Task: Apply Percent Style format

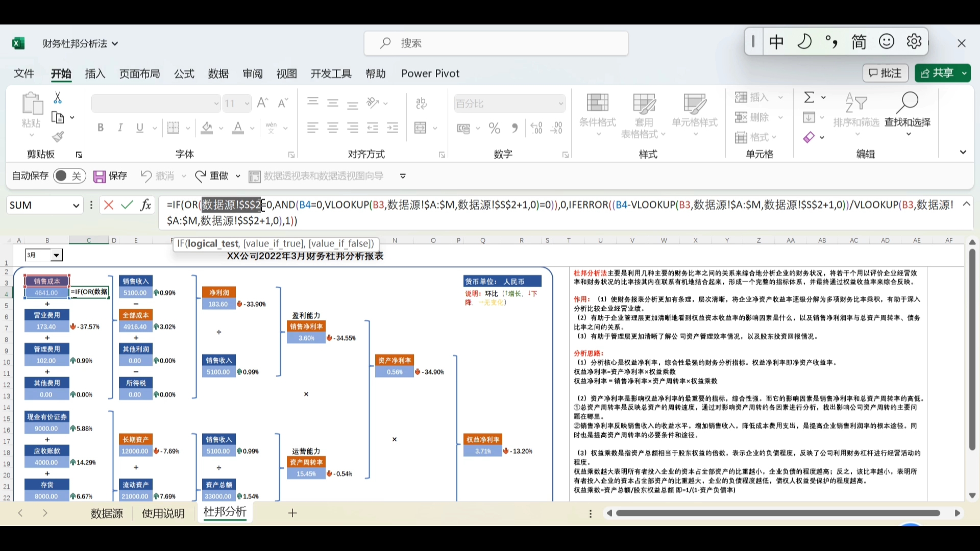Action: (x=494, y=128)
